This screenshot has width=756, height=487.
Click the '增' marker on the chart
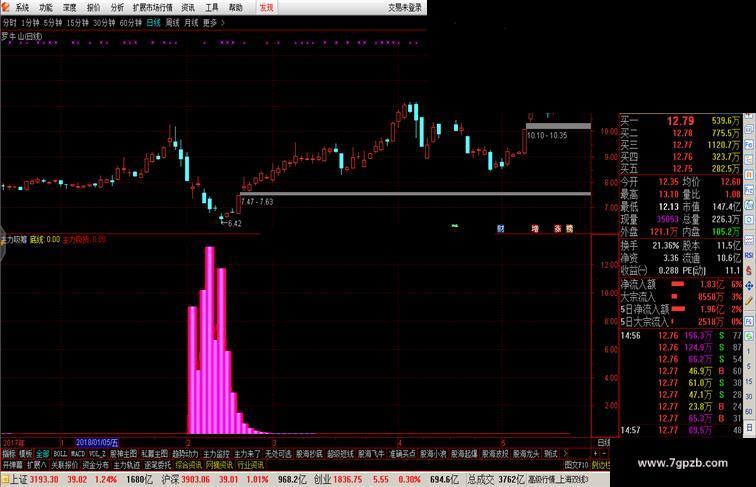(x=535, y=229)
